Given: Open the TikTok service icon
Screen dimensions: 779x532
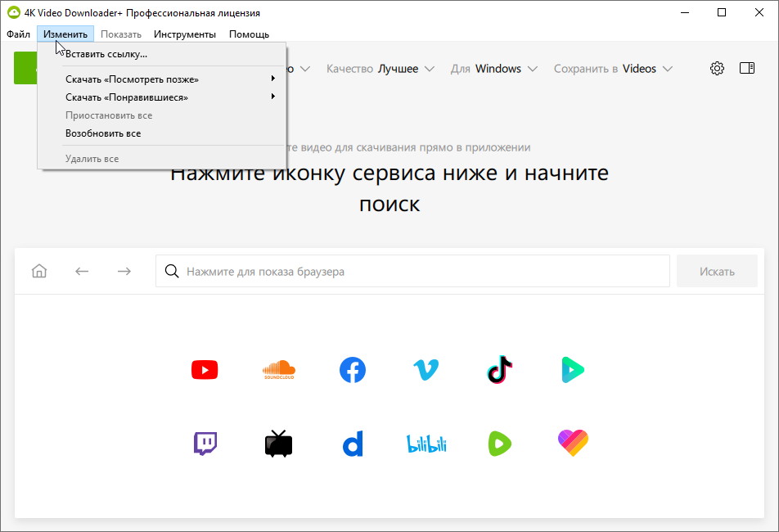Looking at the screenshot, I should (x=500, y=370).
